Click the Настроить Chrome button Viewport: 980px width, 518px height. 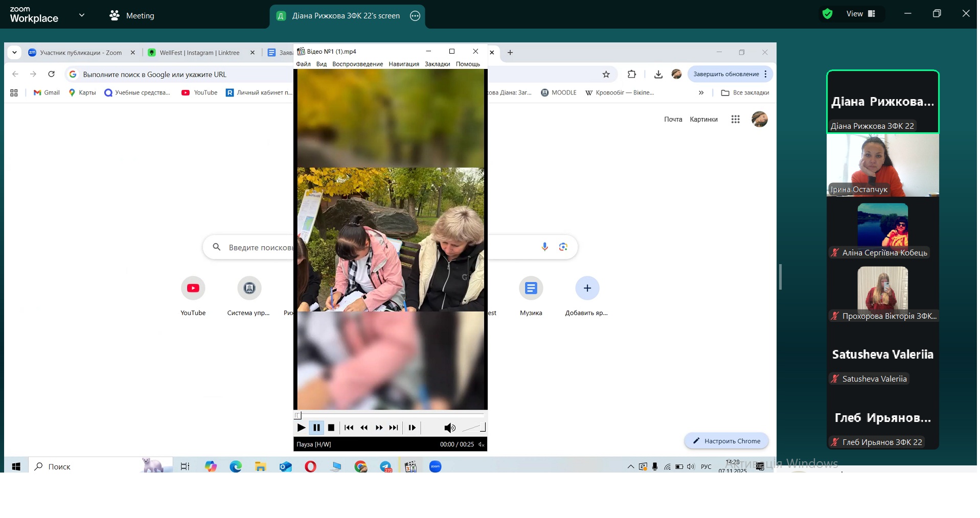click(x=726, y=441)
